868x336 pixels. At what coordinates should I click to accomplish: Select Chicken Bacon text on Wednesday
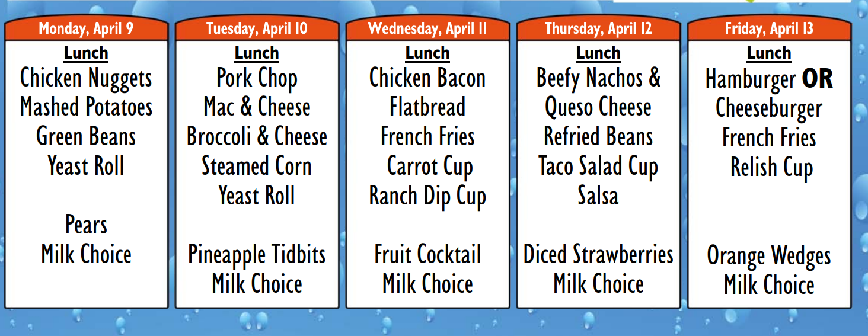click(427, 78)
